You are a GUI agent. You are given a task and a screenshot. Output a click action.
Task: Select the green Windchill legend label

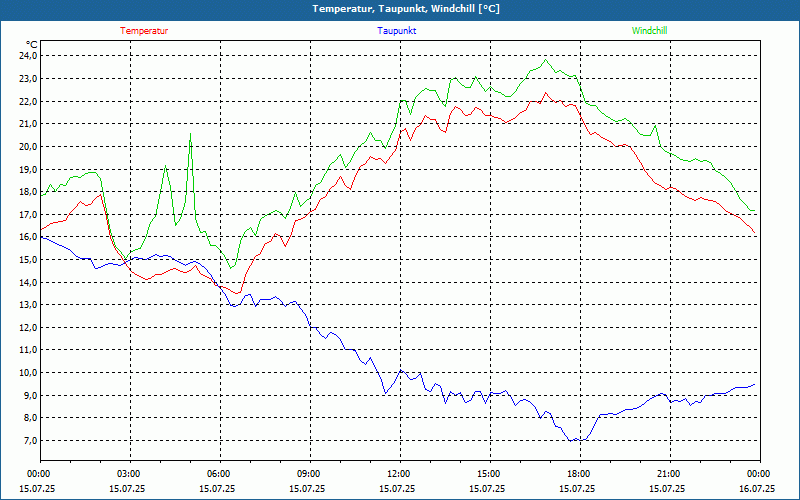click(649, 31)
